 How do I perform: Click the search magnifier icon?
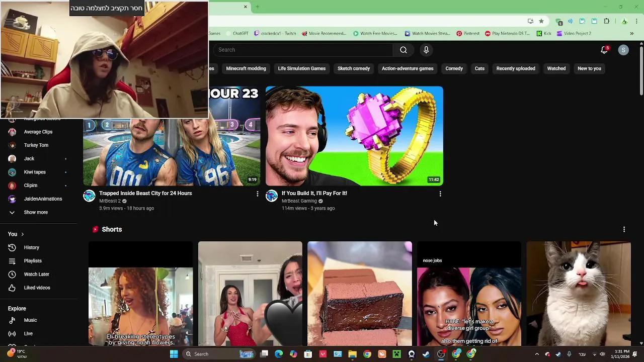(x=403, y=50)
